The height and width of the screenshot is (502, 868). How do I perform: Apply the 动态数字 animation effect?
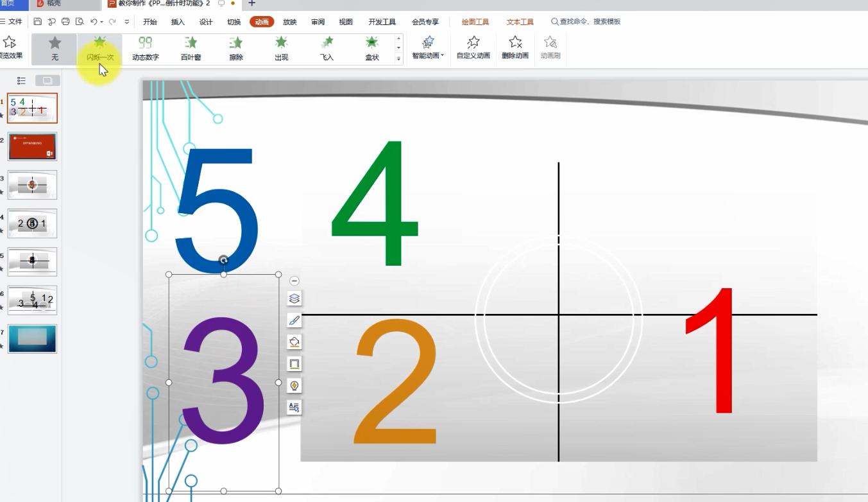click(146, 49)
